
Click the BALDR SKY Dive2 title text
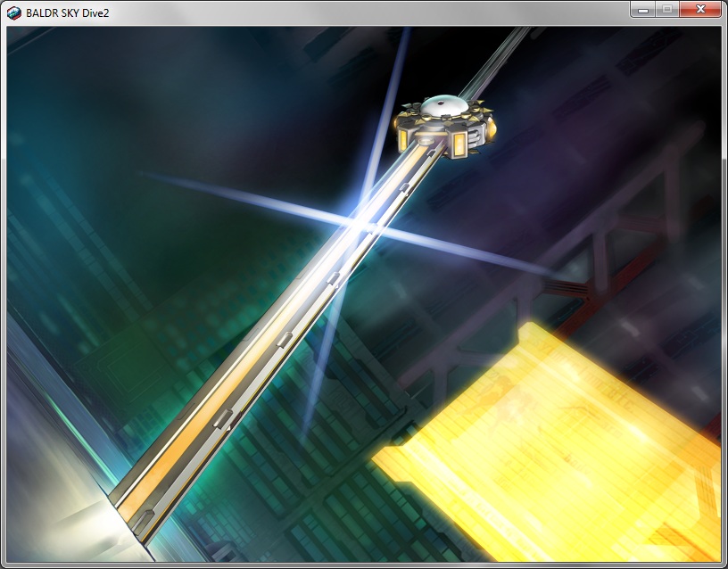click(x=67, y=13)
